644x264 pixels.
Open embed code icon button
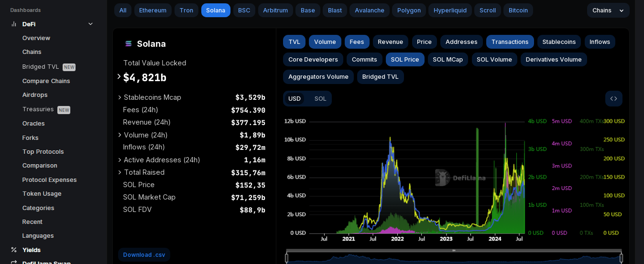(x=613, y=98)
